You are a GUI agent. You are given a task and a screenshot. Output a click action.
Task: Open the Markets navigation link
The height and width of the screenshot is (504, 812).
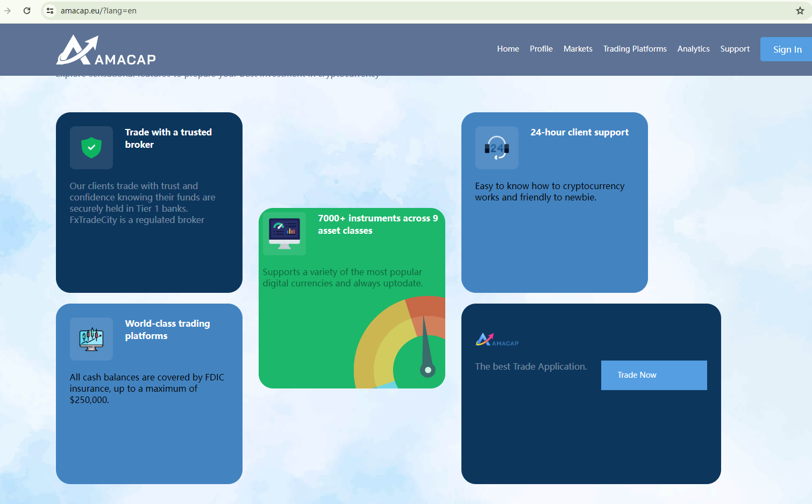point(578,49)
